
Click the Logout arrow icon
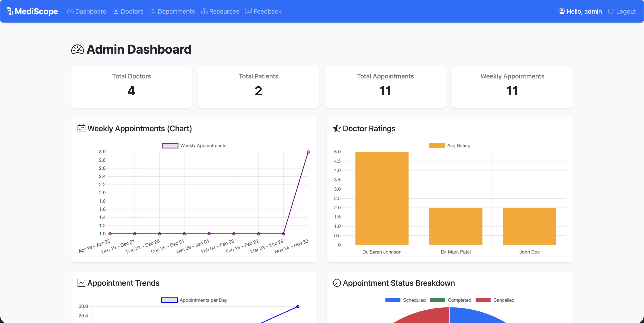click(x=611, y=11)
